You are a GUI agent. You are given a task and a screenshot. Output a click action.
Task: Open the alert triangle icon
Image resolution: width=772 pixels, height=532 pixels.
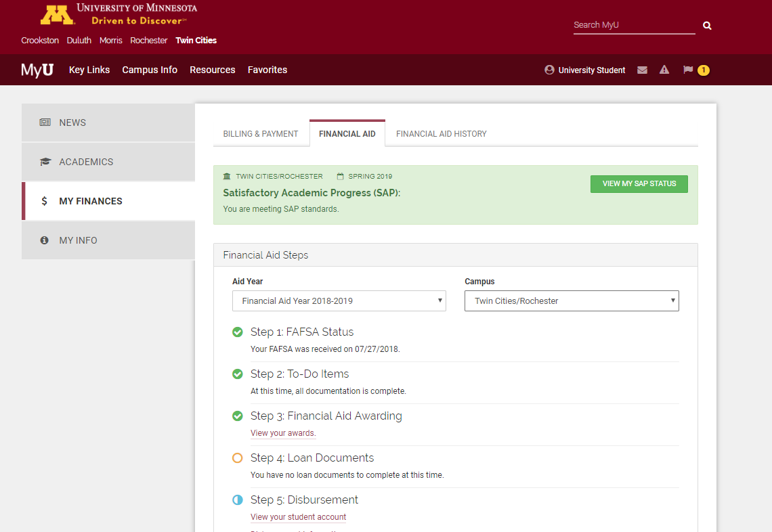664,70
